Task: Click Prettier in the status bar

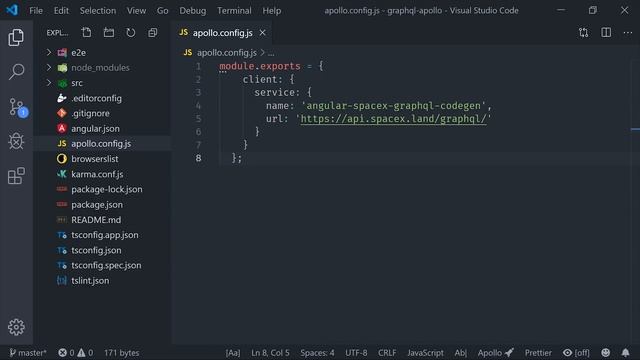Action: [x=538, y=353]
